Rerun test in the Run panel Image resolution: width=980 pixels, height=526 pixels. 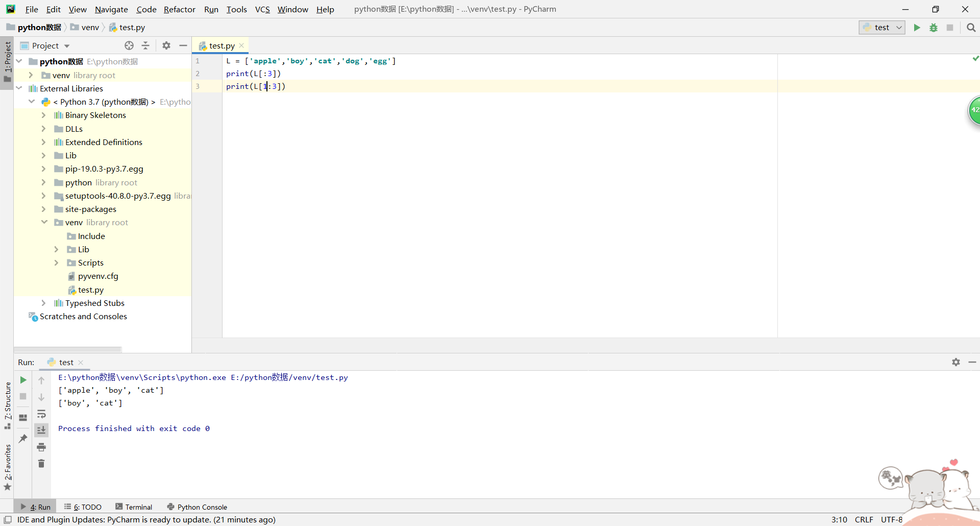tap(23, 380)
